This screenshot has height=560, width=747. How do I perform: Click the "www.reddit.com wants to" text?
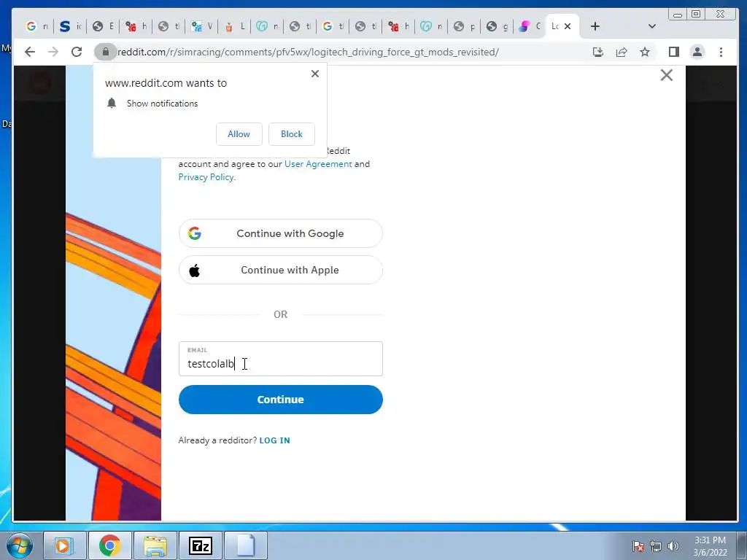point(166,83)
